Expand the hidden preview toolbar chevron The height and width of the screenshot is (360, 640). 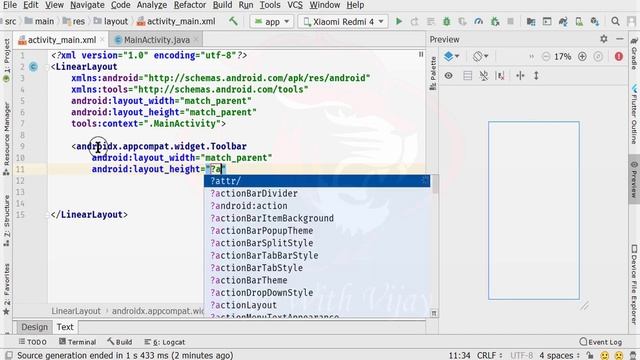click(x=531, y=57)
